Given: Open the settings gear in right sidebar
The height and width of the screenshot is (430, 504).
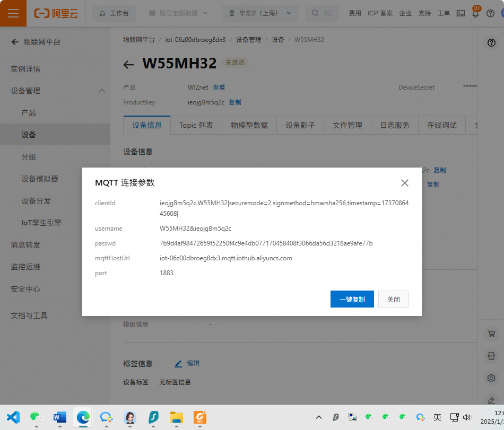Looking at the screenshot, I should click(491, 378).
